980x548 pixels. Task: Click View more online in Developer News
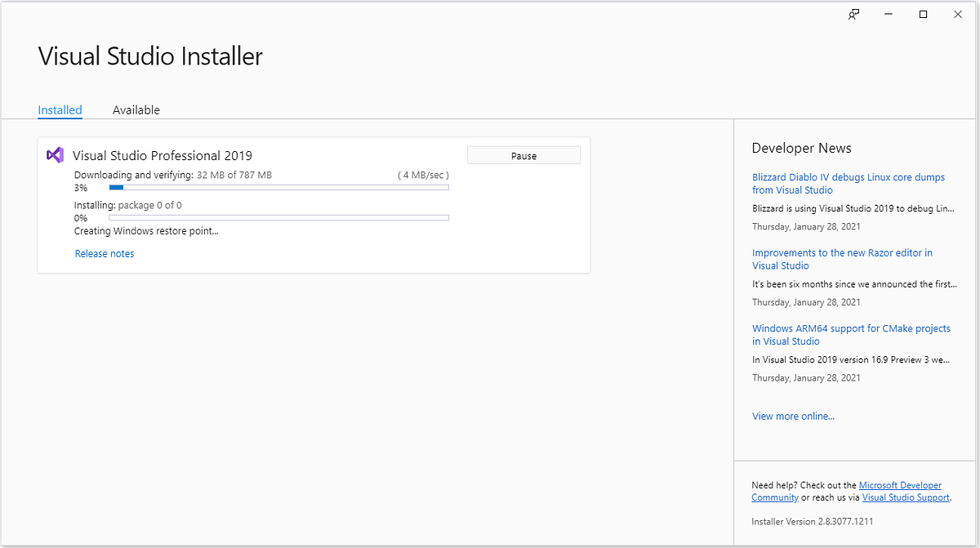click(793, 416)
